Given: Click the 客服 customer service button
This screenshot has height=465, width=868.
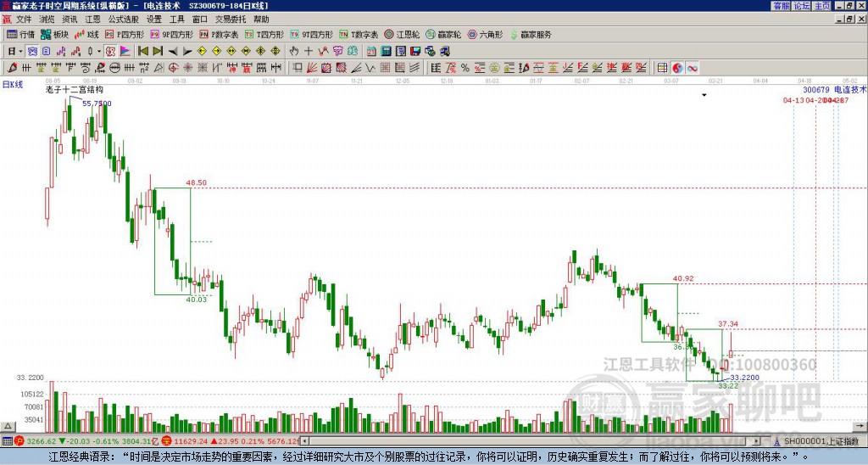Looking at the screenshot, I should [x=782, y=6].
